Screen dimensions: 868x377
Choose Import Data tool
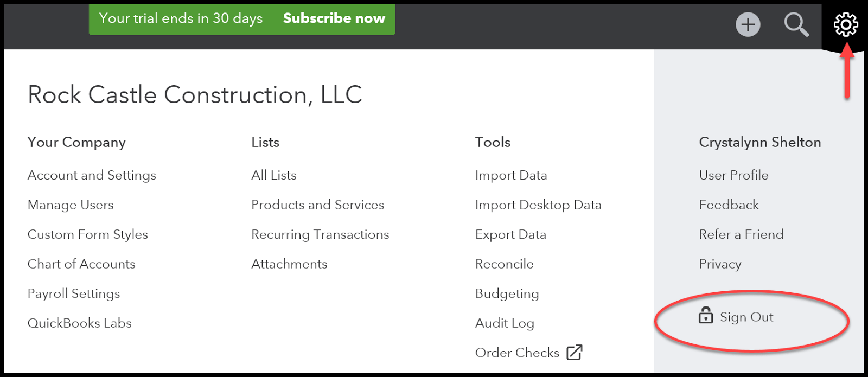pyautogui.click(x=511, y=175)
